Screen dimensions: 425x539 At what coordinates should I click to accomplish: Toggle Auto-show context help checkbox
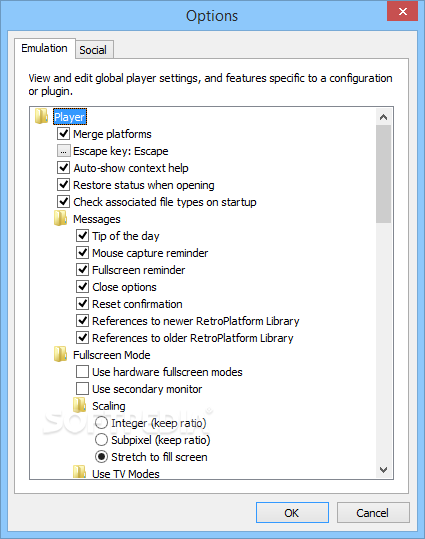[63, 168]
